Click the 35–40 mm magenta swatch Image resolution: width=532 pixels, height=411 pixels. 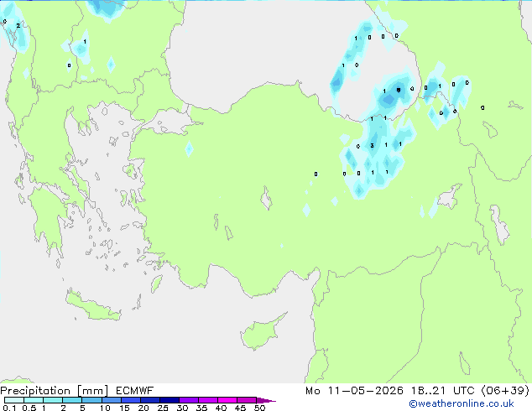[207, 400]
